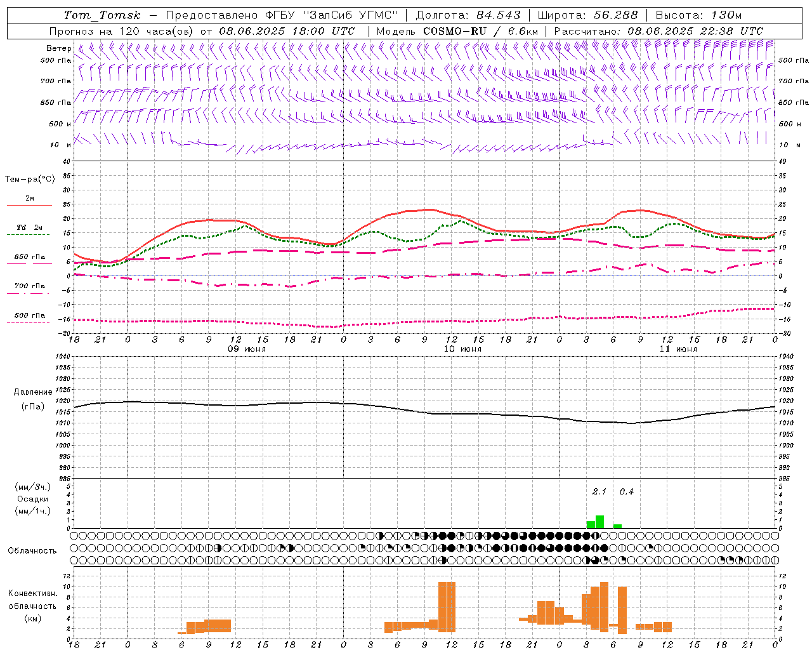The height and width of the screenshot is (650, 812).
Task: Click the '(гПа)' pressure unit label
Action: (33, 406)
